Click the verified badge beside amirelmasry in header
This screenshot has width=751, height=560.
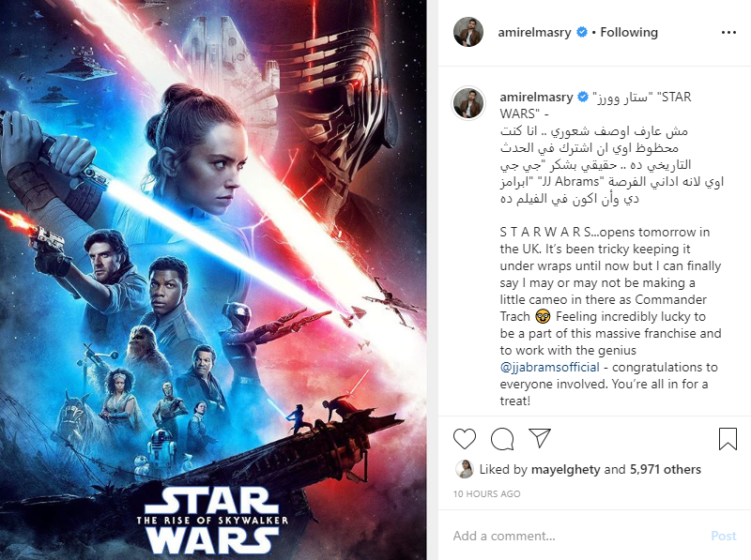[x=582, y=33]
